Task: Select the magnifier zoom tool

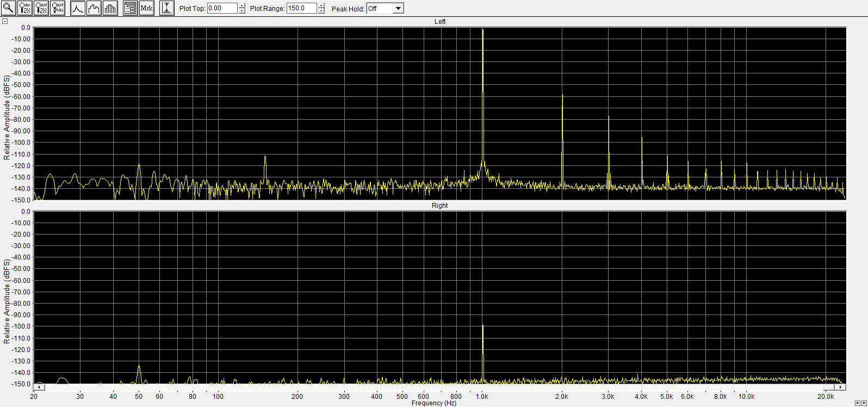Action: (8, 8)
